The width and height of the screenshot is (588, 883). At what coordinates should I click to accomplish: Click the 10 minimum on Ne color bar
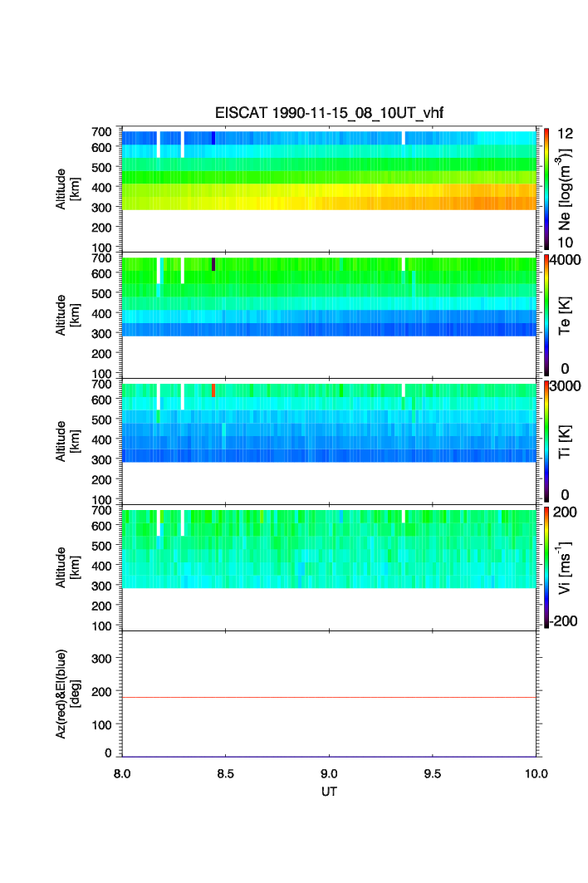click(565, 243)
